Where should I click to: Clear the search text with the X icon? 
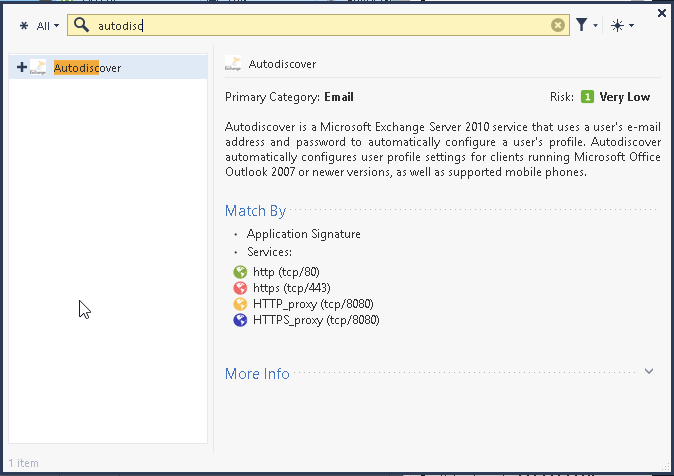pyautogui.click(x=558, y=25)
